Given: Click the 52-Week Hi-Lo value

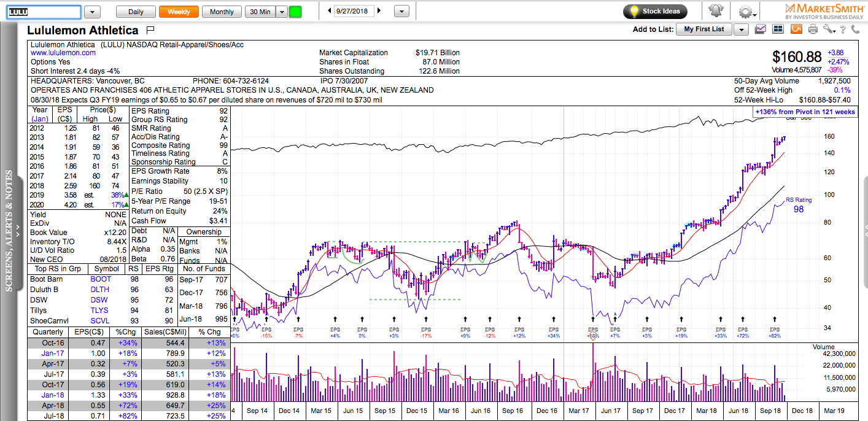Looking at the screenshot, I should click(x=824, y=100).
